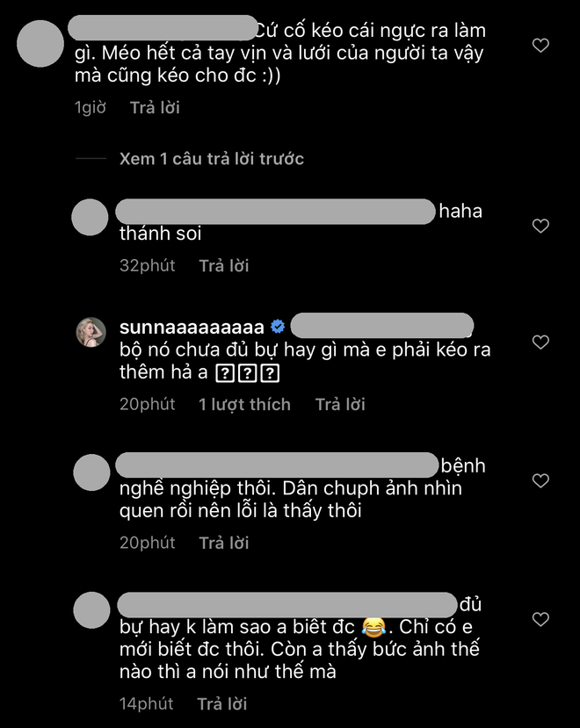Like the comment about "Cứ cố kéo cái ngực"
This screenshot has height=728, width=580.
click(540, 45)
